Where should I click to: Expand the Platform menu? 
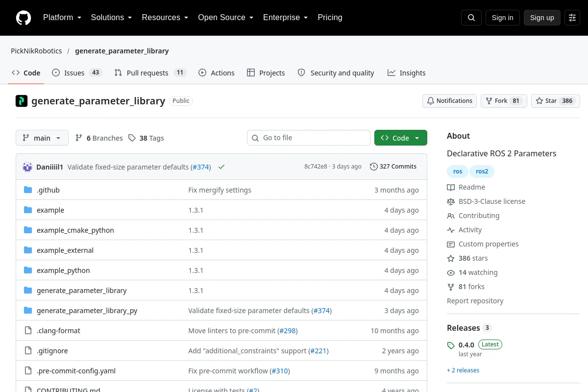[x=62, y=18]
